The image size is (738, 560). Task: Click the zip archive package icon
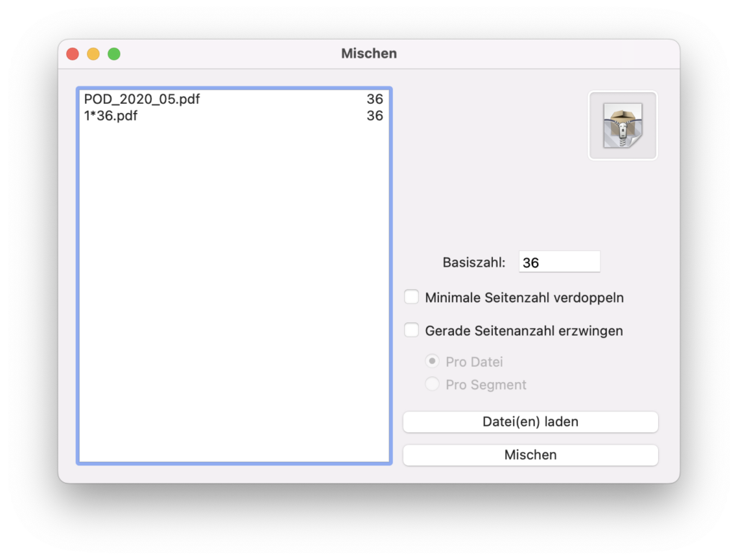pyautogui.click(x=623, y=125)
